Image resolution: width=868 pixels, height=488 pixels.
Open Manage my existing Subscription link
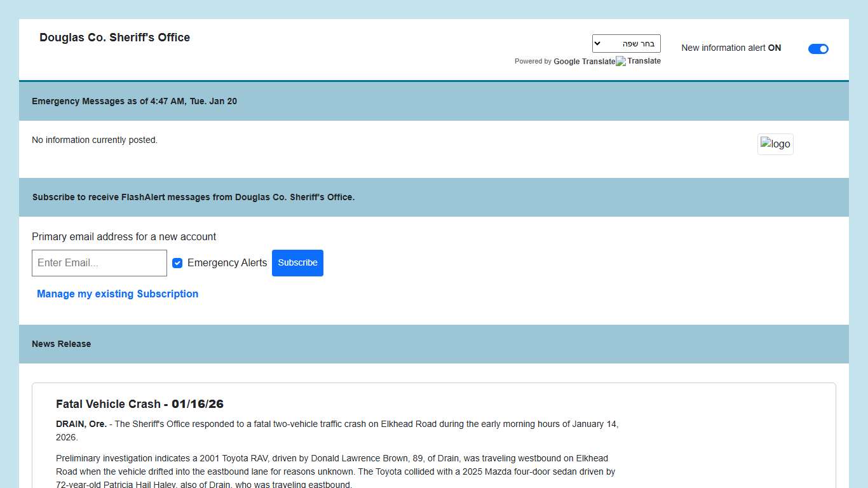tap(118, 294)
